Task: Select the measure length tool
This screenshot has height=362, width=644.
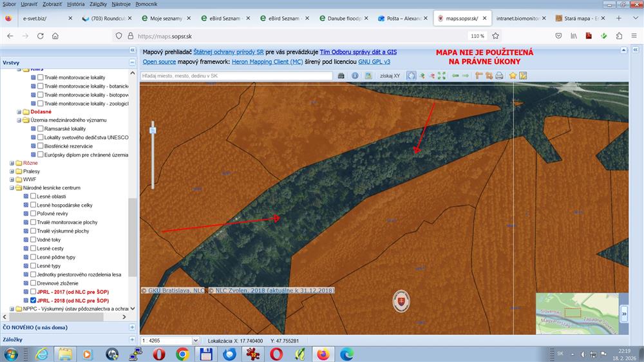Action: click(478, 75)
